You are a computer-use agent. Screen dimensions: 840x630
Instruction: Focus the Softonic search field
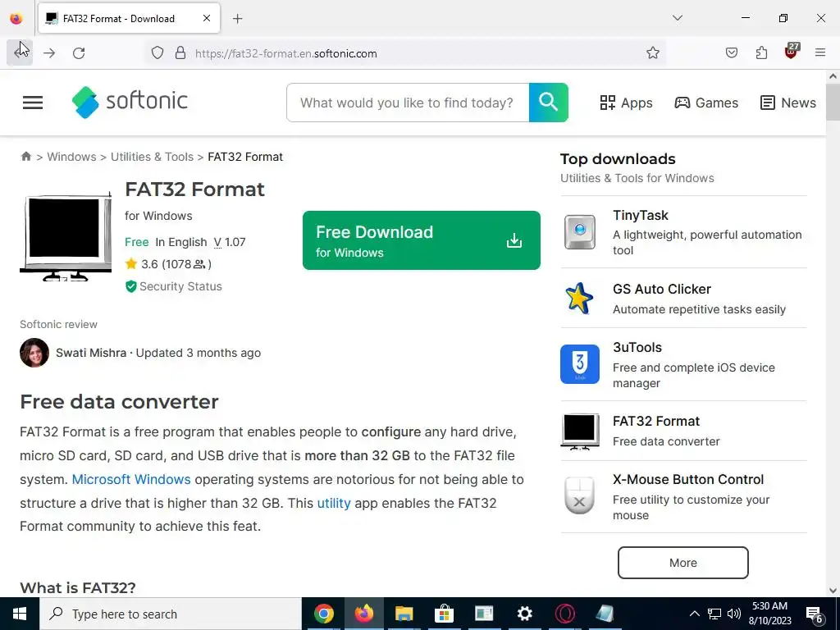[408, 103]
